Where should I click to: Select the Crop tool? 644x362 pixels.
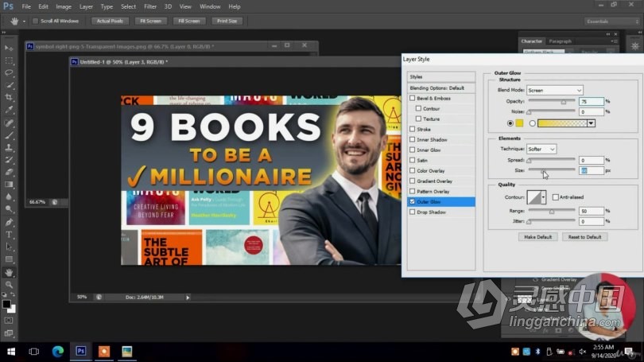[x=9, y=97]
